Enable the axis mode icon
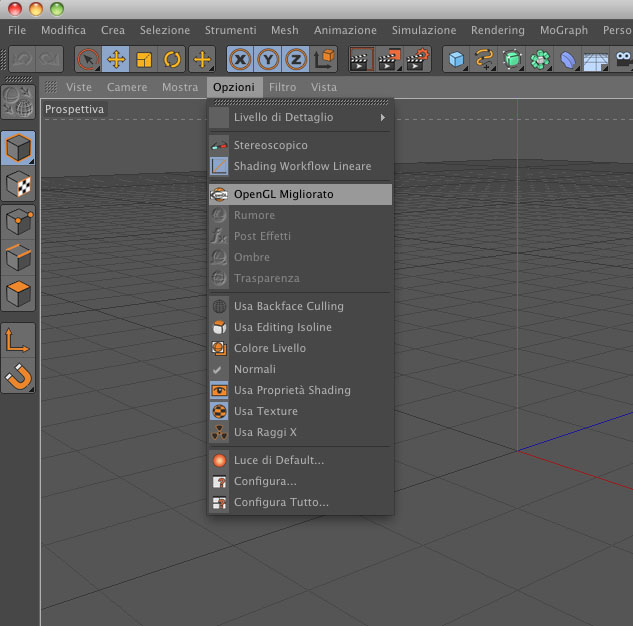Screen dimensions: 633x626 point(18,340)
